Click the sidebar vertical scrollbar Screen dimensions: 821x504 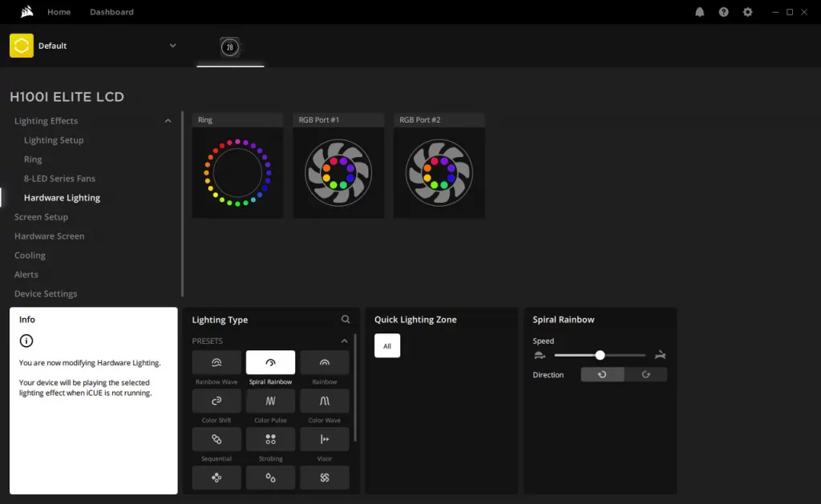182,204
